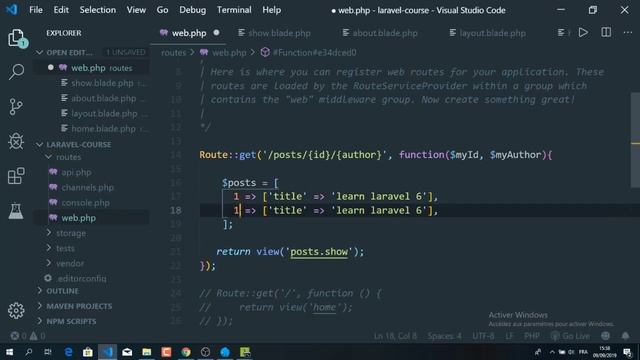Click the routes breadcrumb segment
Image resolution: width=640 pixels, height=360 pixels.
173,52
